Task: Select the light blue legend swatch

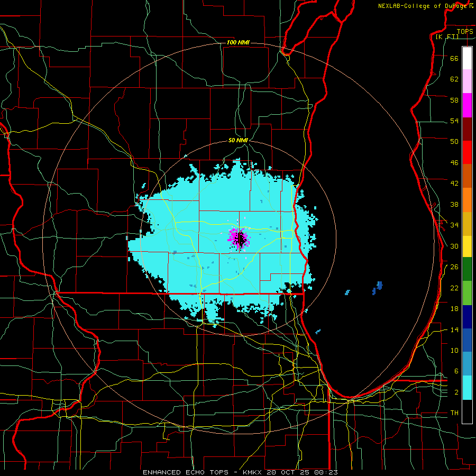Action: 467,364
